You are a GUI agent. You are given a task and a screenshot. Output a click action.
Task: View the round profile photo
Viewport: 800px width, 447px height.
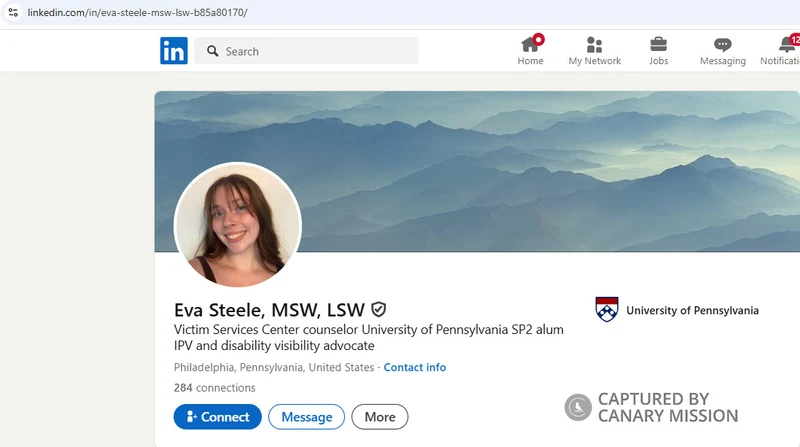coord(238,225)
